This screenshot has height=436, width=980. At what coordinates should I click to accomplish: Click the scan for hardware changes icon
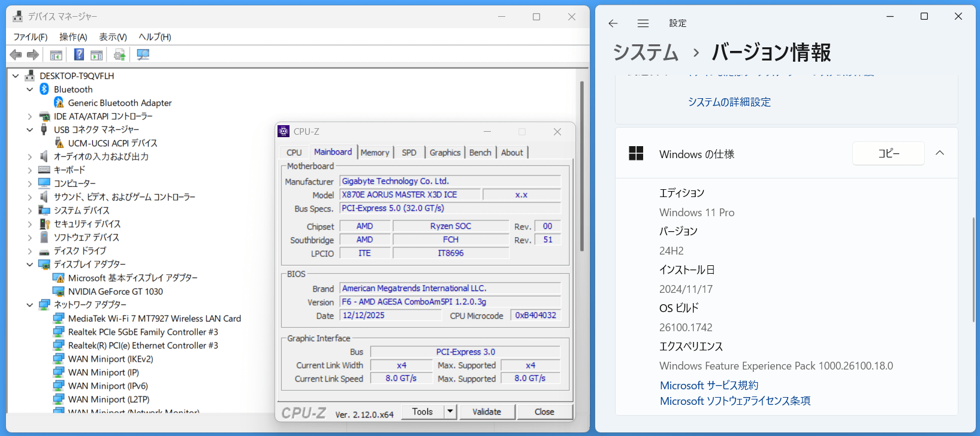[x=143, y=54]
